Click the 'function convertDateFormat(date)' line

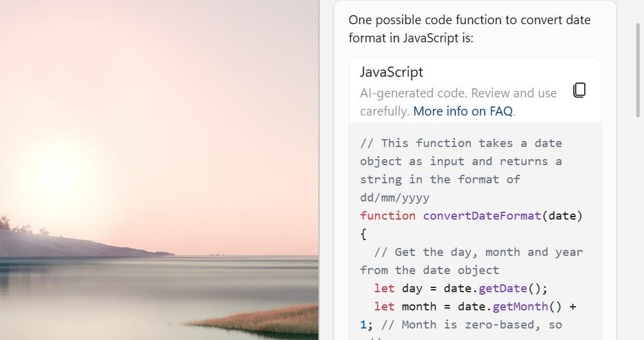point(471,216)
